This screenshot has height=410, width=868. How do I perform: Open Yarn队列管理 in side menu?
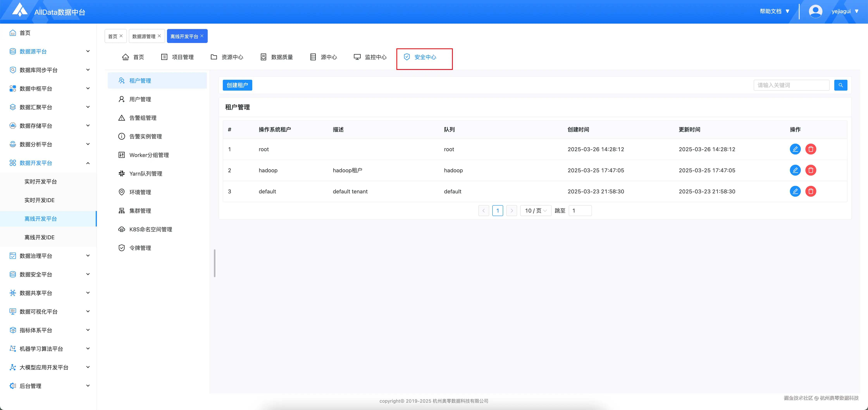[146, 174]
